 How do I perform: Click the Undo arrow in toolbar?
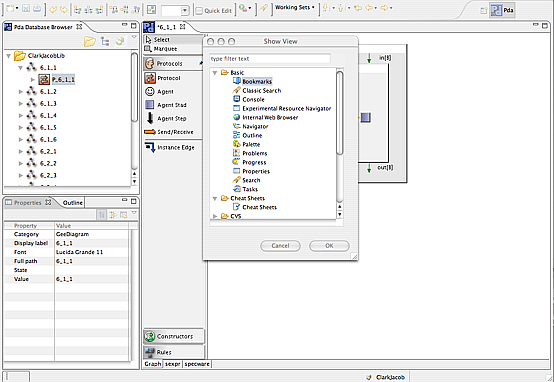53,9
